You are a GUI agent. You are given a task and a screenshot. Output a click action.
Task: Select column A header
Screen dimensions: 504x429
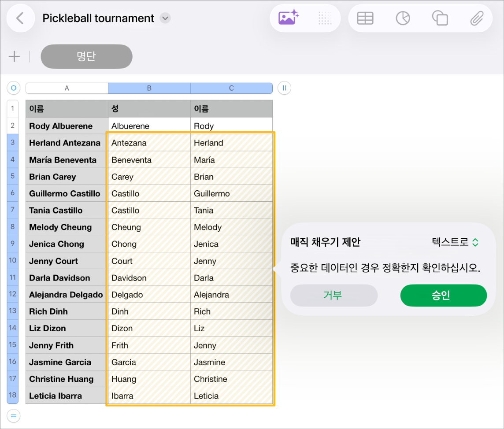point(67,88)
